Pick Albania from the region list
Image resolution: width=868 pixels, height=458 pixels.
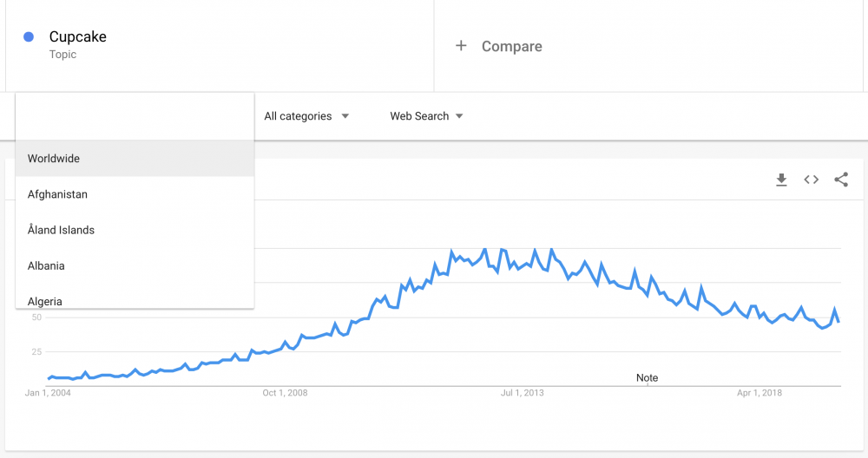point(46,265)
